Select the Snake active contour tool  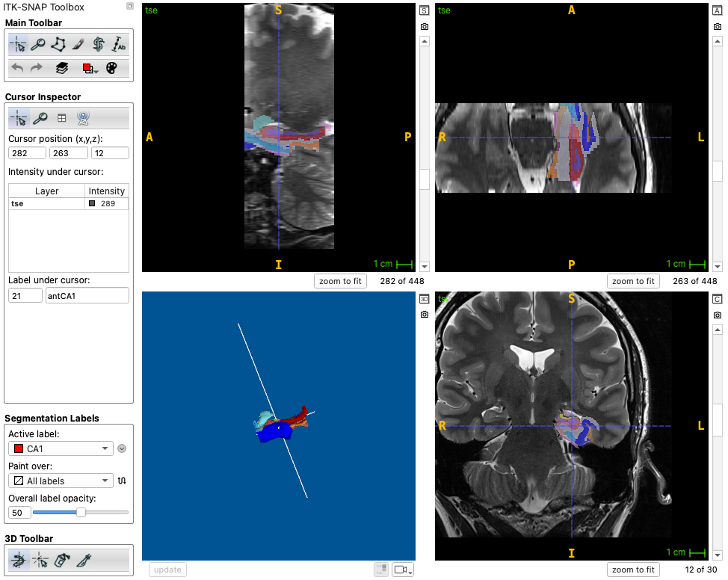[x=99, y=45]
